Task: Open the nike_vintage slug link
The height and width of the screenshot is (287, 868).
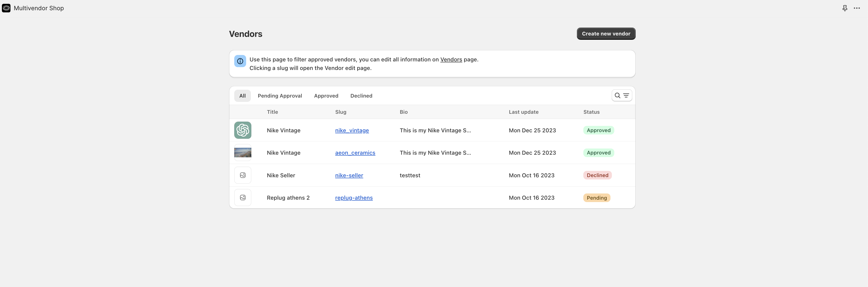Action: [x=352, y=130]
